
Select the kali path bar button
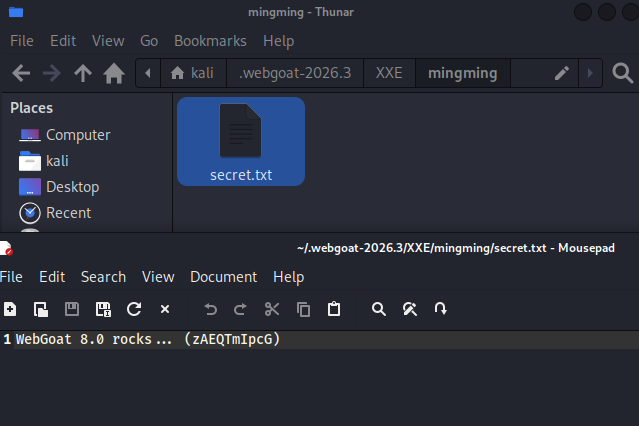tap(193, 73)
